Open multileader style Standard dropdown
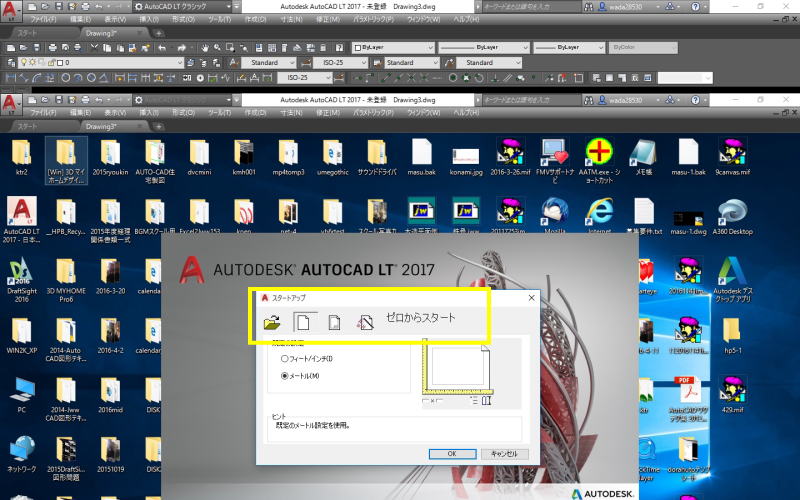Viewport: 800px width, 500px height. coord(489,63)
